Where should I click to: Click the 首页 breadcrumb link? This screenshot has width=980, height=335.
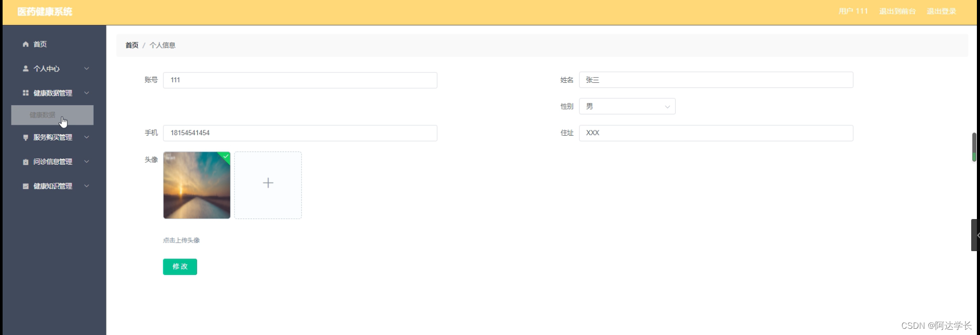coord(132,46)
